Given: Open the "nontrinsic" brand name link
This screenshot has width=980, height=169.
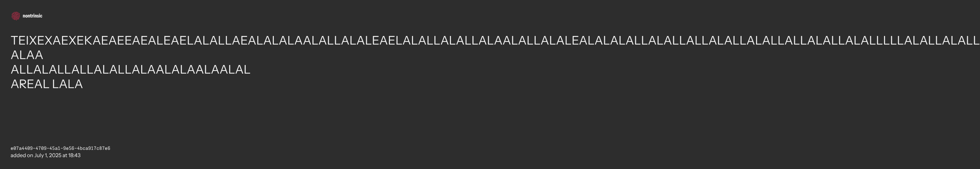Looking at the screenshot, I should 32,16.
